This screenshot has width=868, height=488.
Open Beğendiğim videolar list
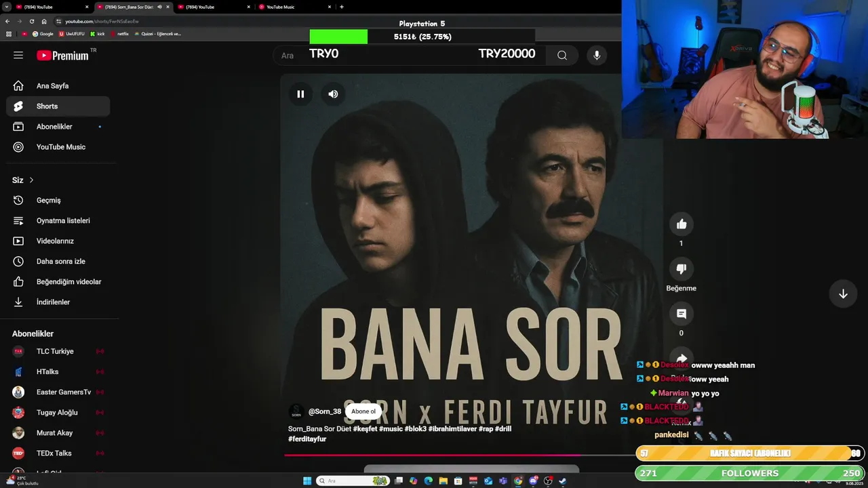(x=58, y=282)
